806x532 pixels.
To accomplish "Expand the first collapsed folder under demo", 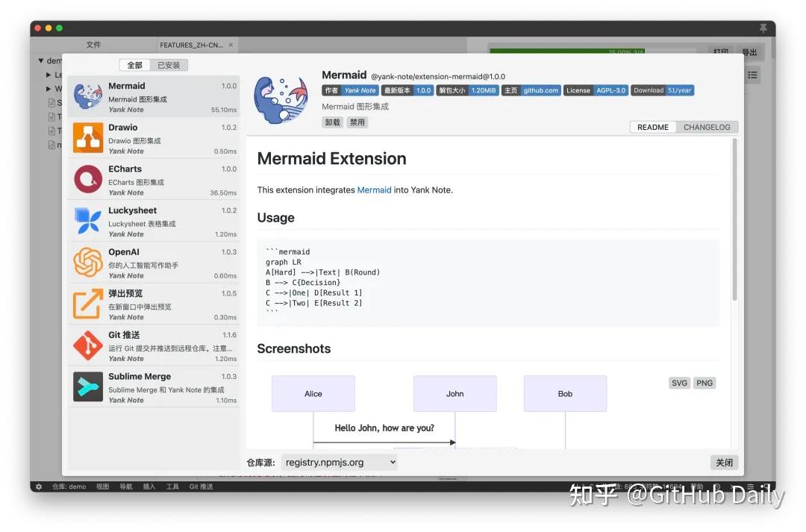I will pos(49,75).
